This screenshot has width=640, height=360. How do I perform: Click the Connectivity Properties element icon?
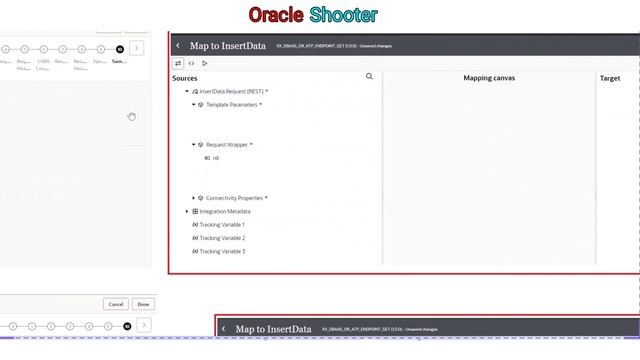click(201, 198)
